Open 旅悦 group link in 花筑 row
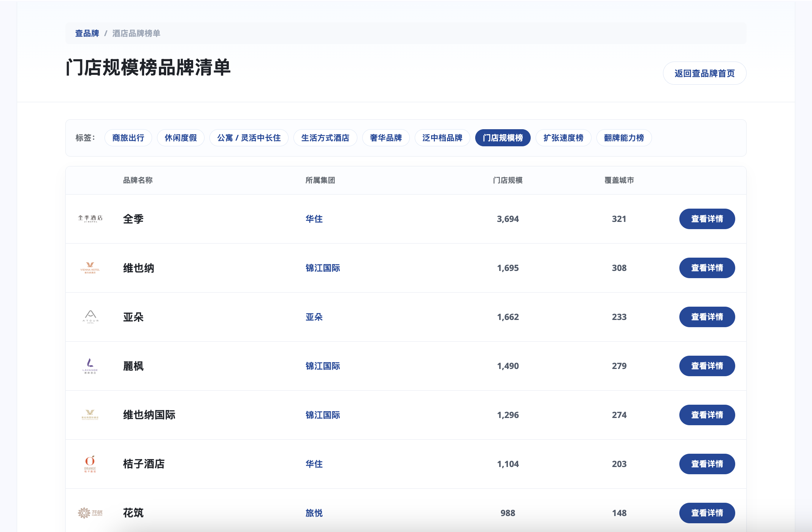812x532 pixels. point(314,513)
